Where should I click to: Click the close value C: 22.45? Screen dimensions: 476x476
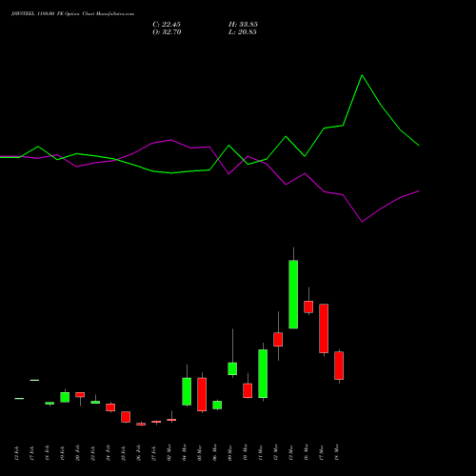point(167,25)
